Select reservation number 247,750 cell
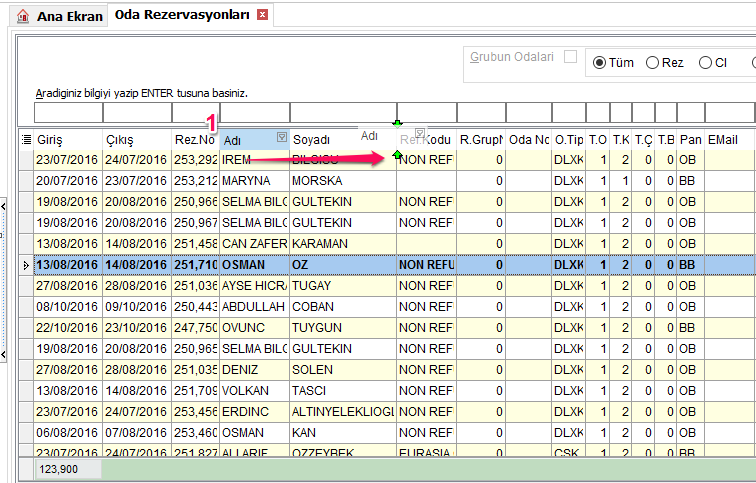This screenshot has width=756, height=483. 195,328
